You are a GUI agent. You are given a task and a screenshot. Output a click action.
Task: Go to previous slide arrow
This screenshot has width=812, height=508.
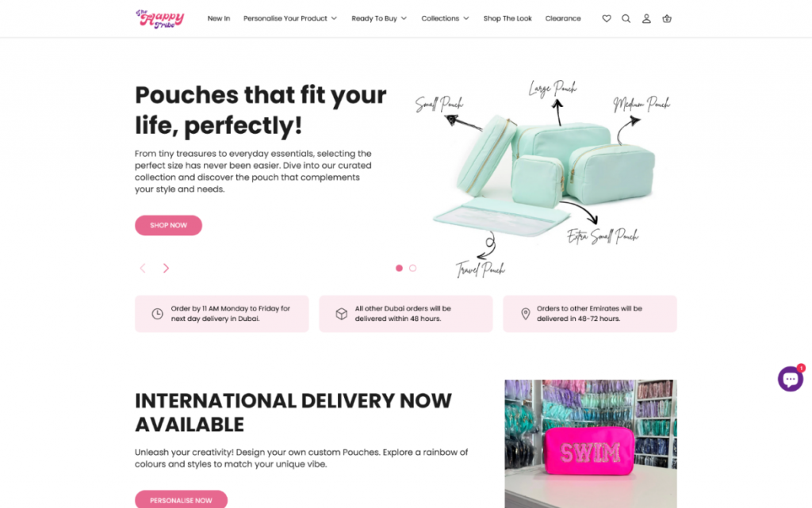(143, 268)
